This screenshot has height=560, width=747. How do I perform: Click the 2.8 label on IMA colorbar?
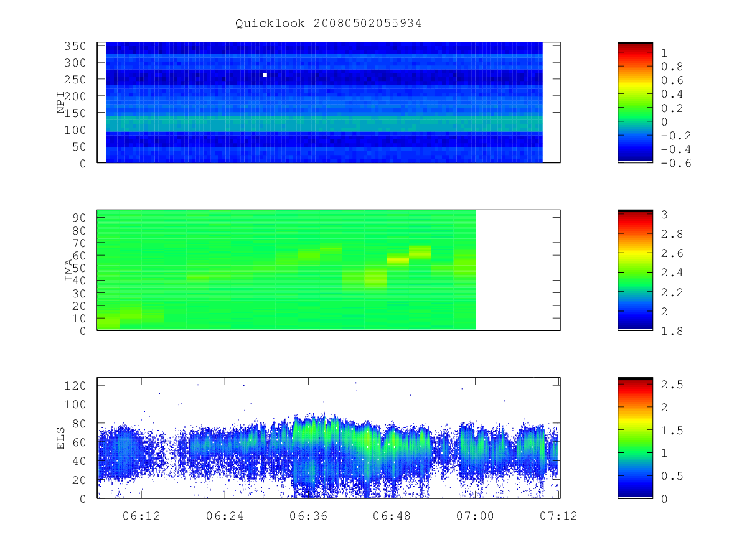tap(672, 234)
